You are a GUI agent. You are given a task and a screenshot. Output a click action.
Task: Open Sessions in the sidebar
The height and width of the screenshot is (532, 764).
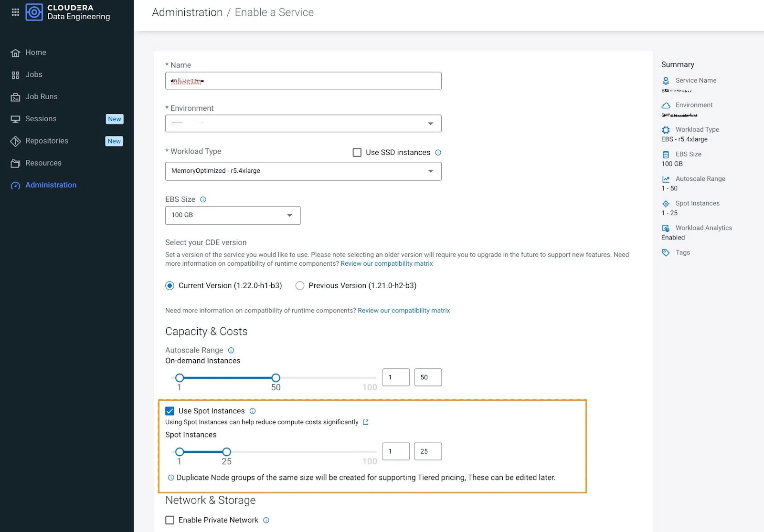point(41,119)
